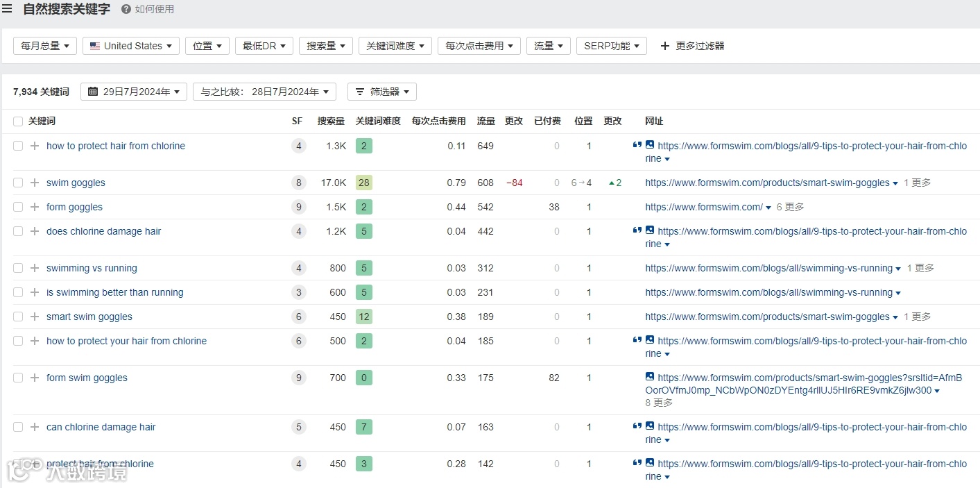
Task: Click the calendar icon in date picker
Action: click(93, 92)
